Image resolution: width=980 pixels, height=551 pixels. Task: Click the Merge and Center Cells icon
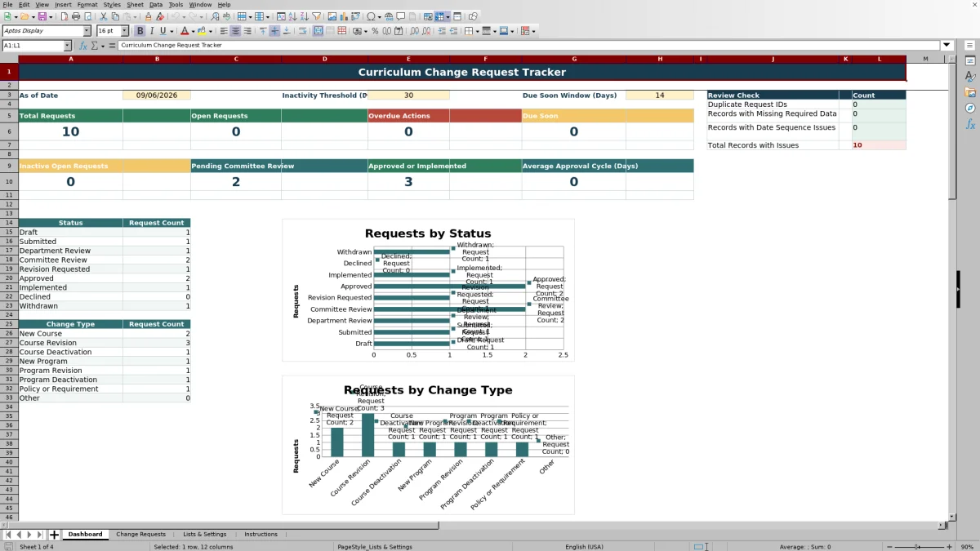click(x=318, y=31)
